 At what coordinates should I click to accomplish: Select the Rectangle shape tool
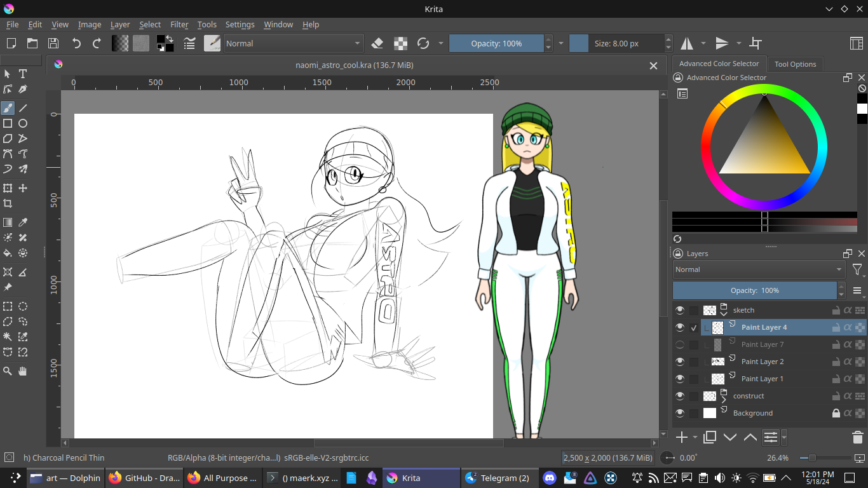[x=8, y=123]
